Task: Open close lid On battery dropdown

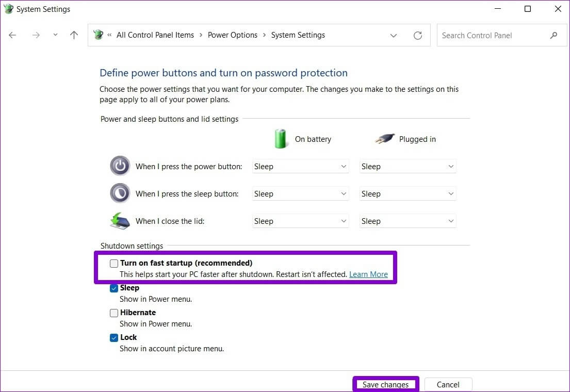Action: 300,221
